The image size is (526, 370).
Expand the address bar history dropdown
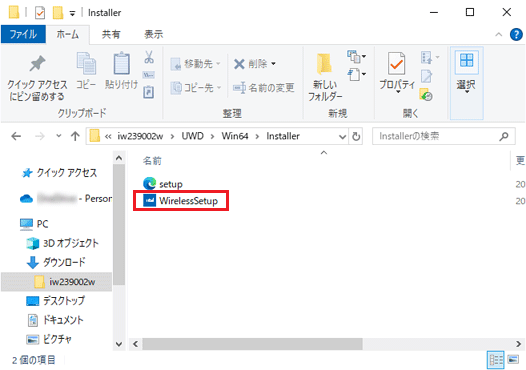coord(342,137)
